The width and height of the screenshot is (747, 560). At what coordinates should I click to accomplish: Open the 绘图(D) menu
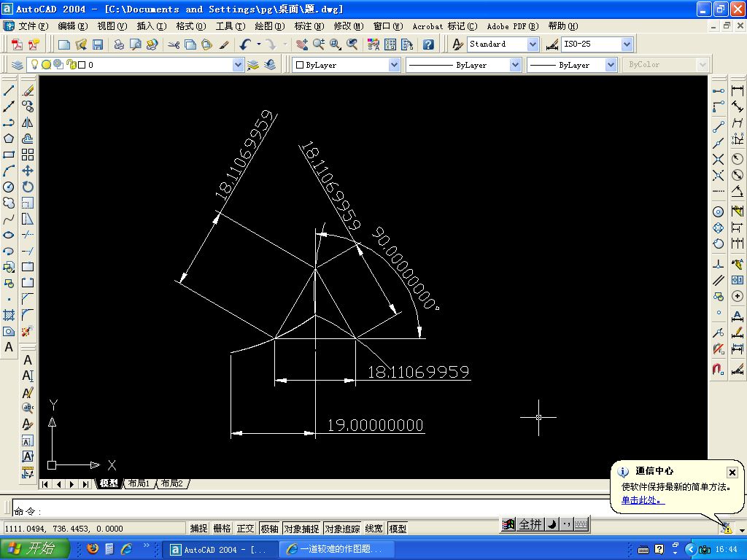pos(270,26)
